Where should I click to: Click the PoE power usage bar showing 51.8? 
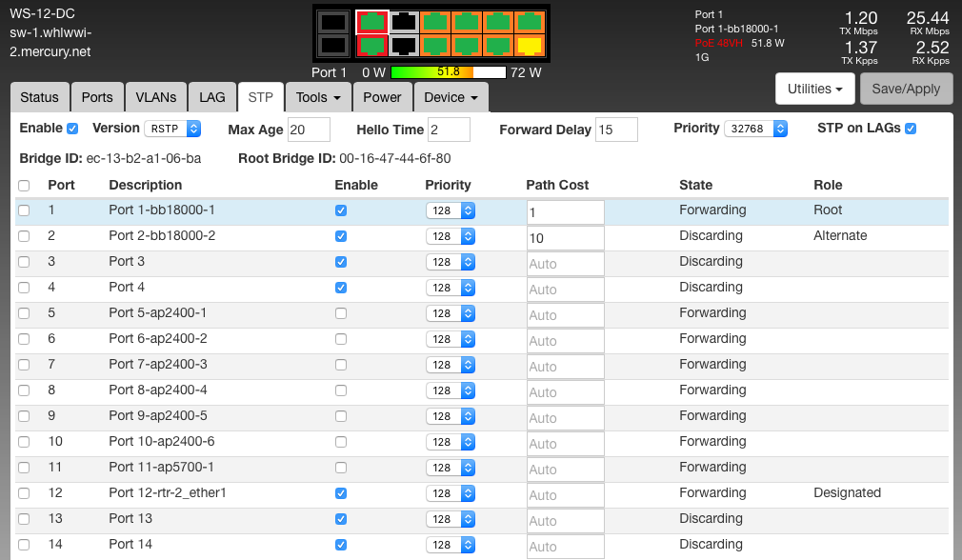point(448,72)
